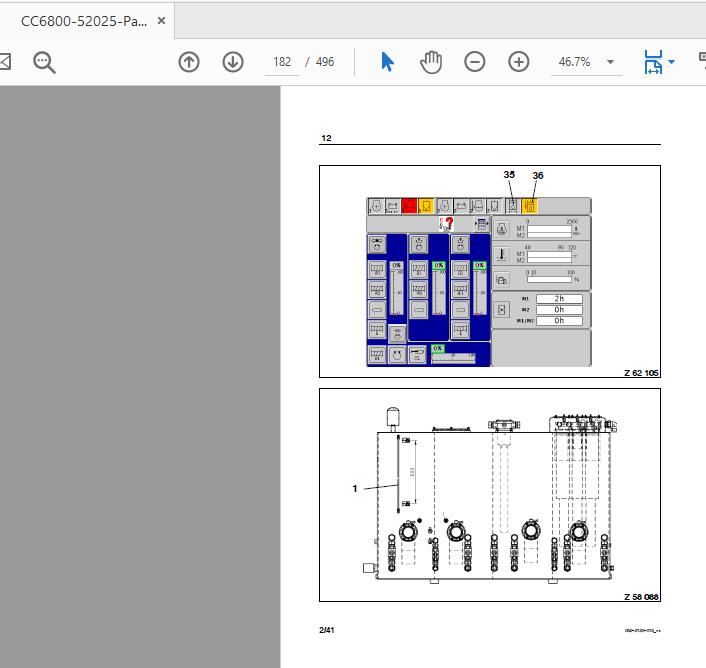Viewport: 706px width, 668px height.
Task: Click the calculator icon beside the question mark
Action: coord(481,224)
